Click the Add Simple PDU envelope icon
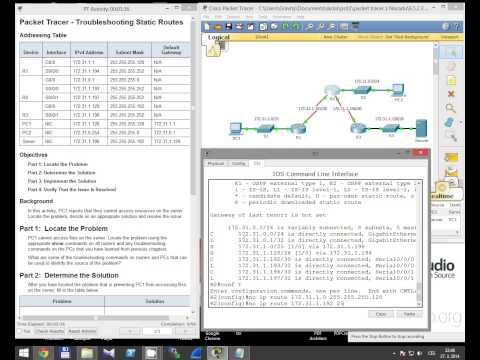 451,157
